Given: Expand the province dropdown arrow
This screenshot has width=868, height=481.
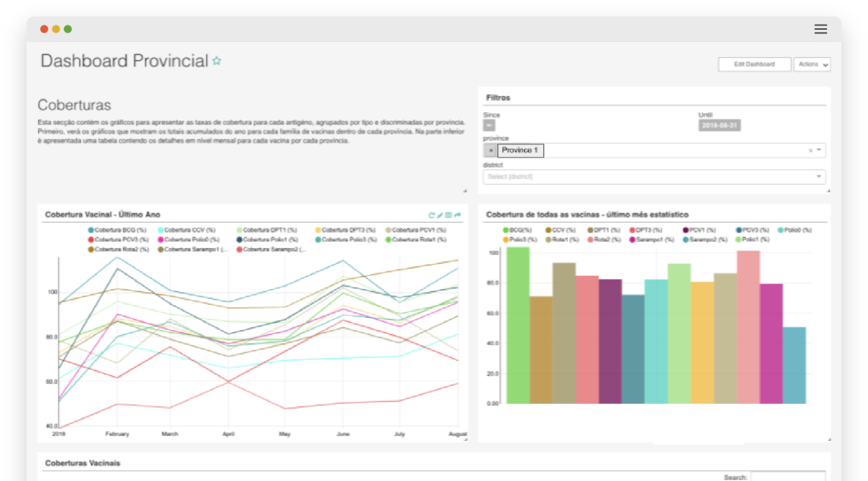Looking at the screenshot, I should coord(819,150).
